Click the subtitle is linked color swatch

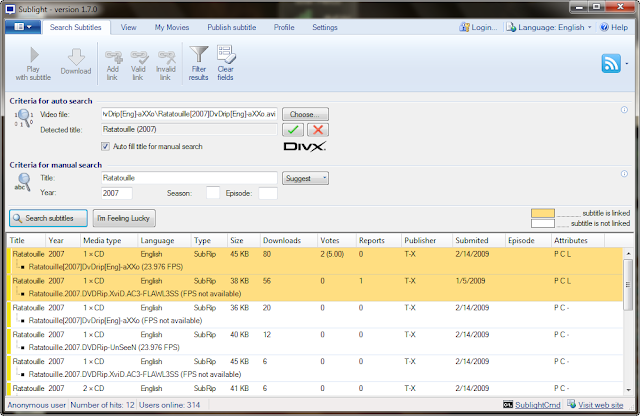coord(542,213)
